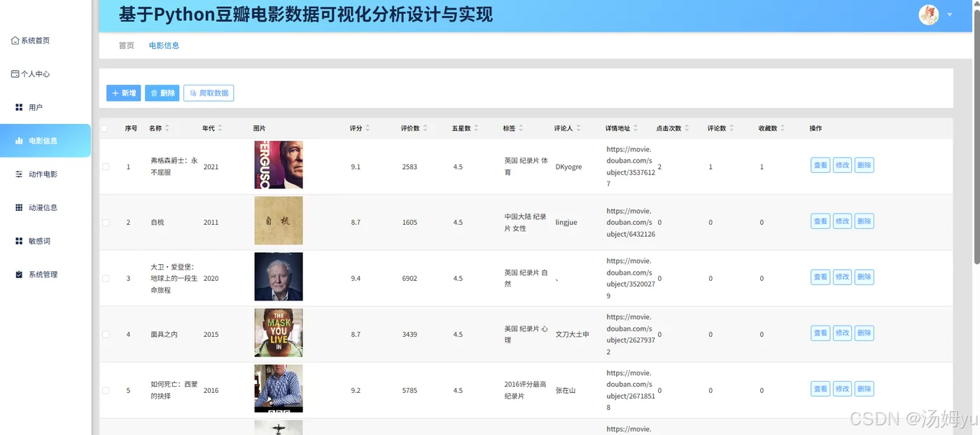Click movie name 面具之内
This screenshot has width=980, height=435.
pyautogui.click(x=164, y=335)
